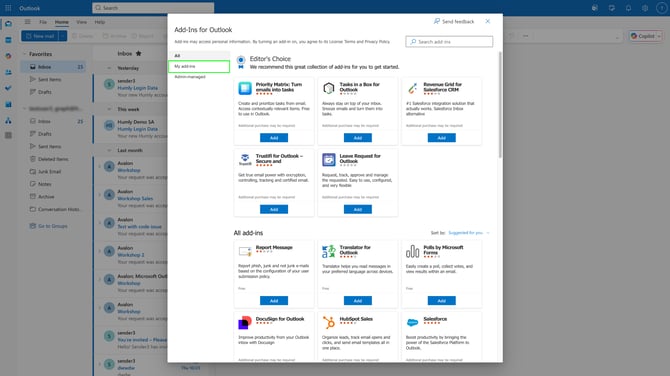Click the New mail button

(x=40, y=36)
